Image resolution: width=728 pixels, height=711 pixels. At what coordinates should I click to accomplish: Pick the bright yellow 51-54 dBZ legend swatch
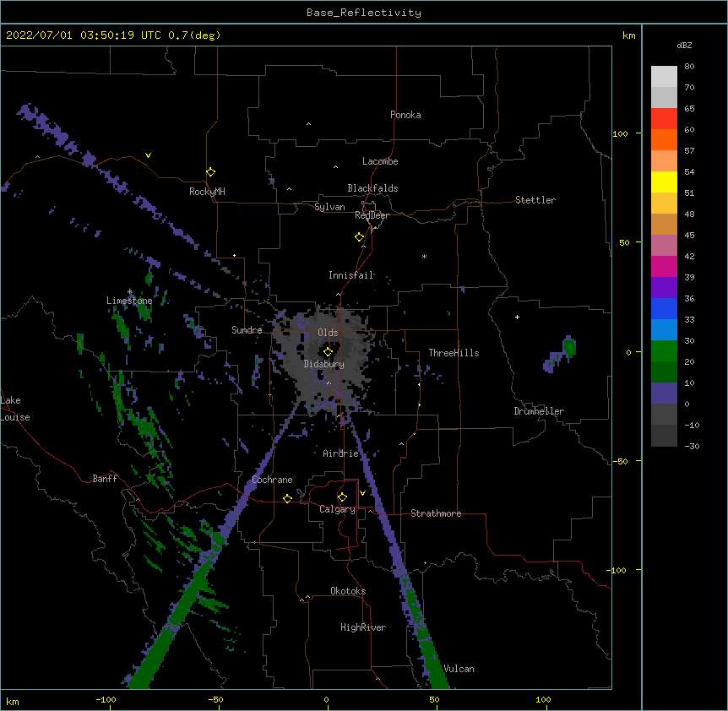click(x=664, y=182)
